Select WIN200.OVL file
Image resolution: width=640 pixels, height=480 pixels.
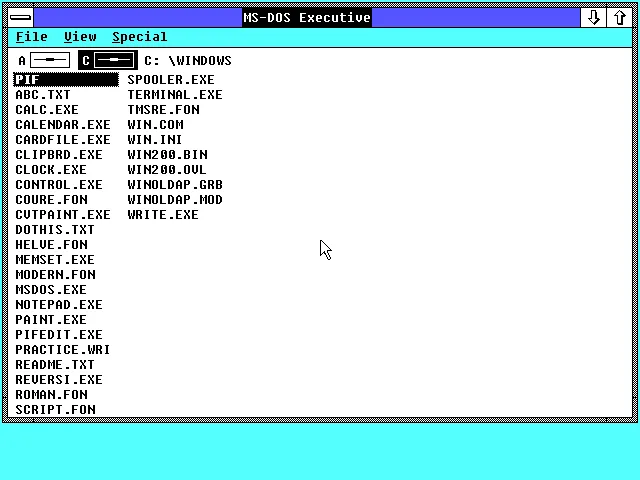pyautogui.click(x=167, y=169)
